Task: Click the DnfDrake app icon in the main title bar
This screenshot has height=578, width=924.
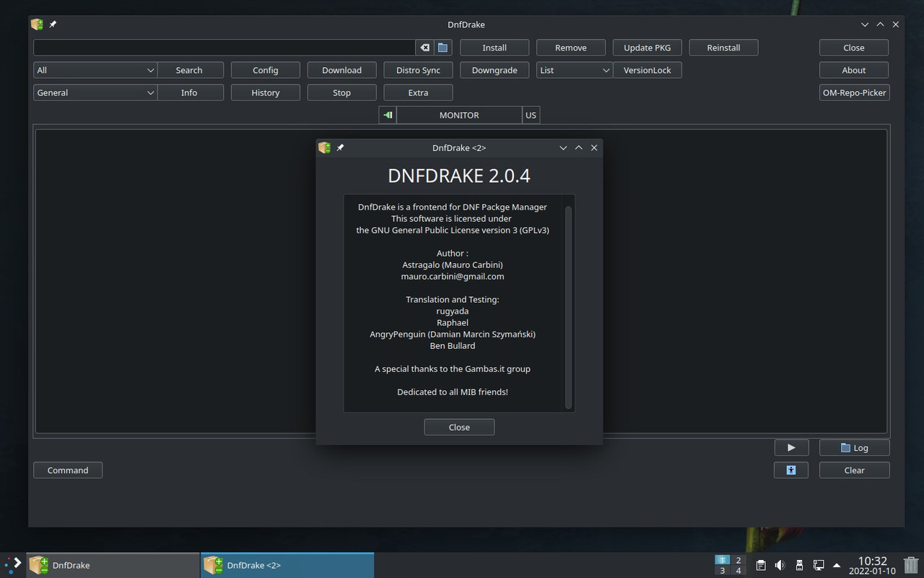Action: pos(38,25)
